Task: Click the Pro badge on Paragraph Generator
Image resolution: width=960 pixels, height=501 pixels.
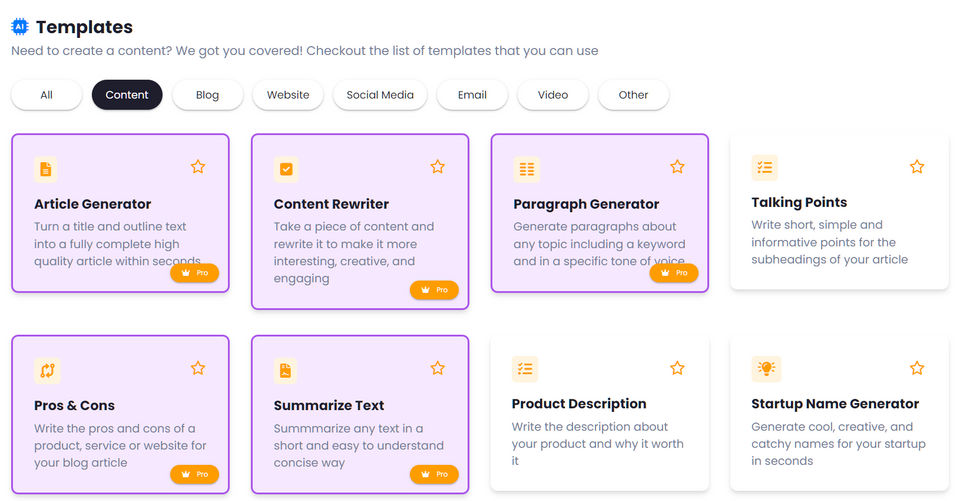Action: (674, 272)
